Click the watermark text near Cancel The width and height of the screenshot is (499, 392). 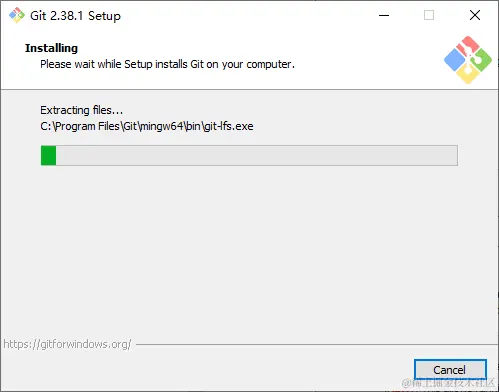point(449,383)
